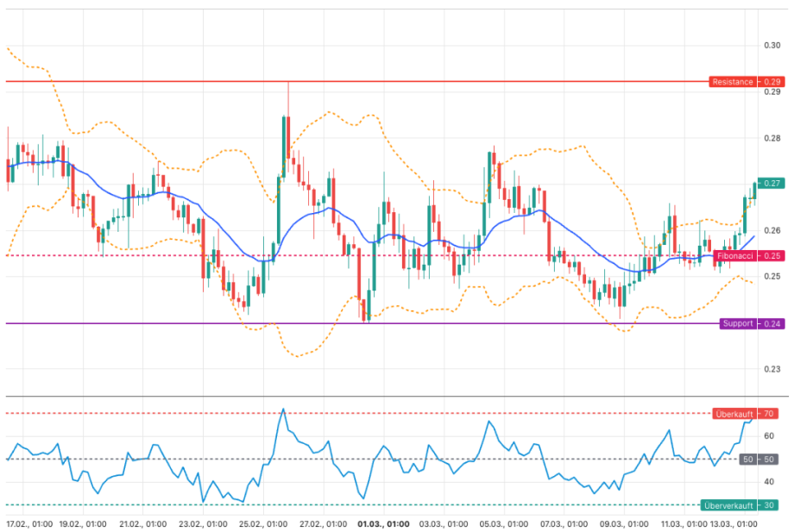Click the 0.23 price axis label
Image resolution: width=794 pixels, height=532 pixels.
(x=772, y=370)
